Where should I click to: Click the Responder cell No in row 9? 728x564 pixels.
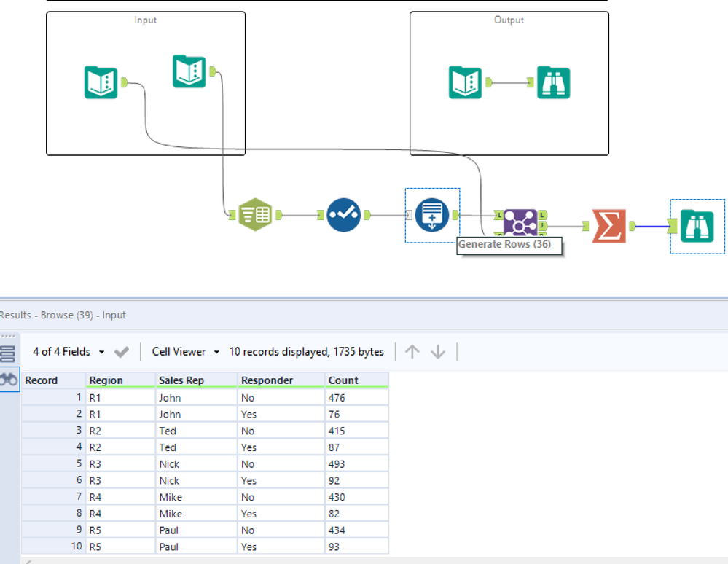point(281,530)
